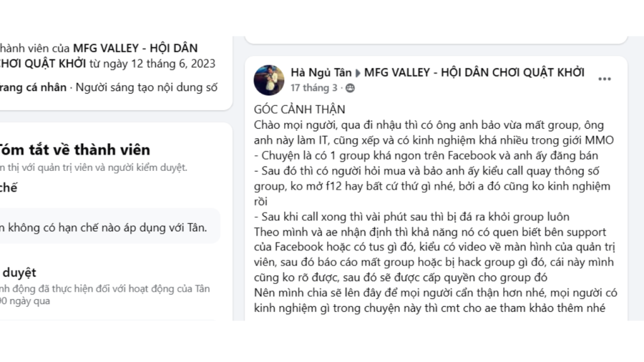Viewport: 644px width, 362px height.
Task: Open MFG VALLEY group link in post header
Action: [x=474, y=73]
